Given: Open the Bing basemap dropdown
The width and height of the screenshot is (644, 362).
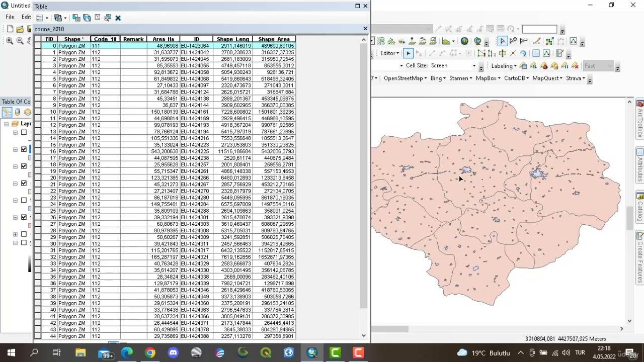Looking at the screenshot, I should pos(438,78).
